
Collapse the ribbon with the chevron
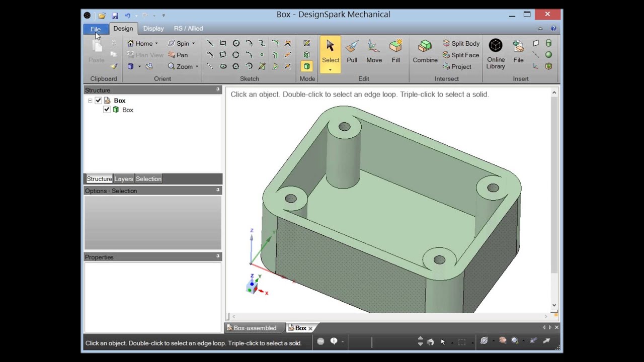tap(540, 29)
